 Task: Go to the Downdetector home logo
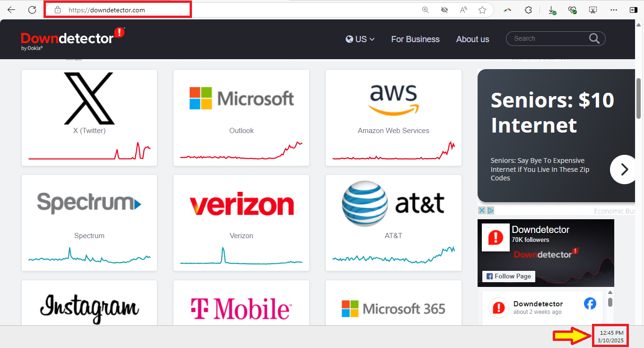tap(73, 39)
